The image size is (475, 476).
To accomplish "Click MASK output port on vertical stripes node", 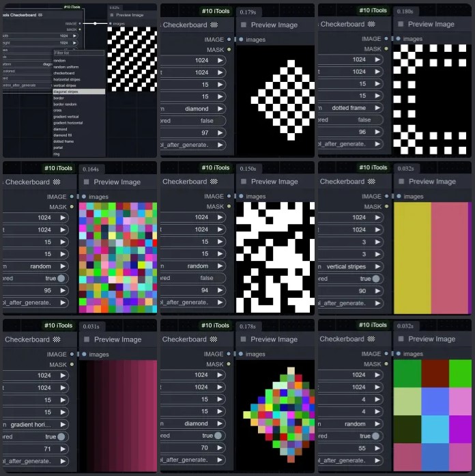I will pos(386,206).
